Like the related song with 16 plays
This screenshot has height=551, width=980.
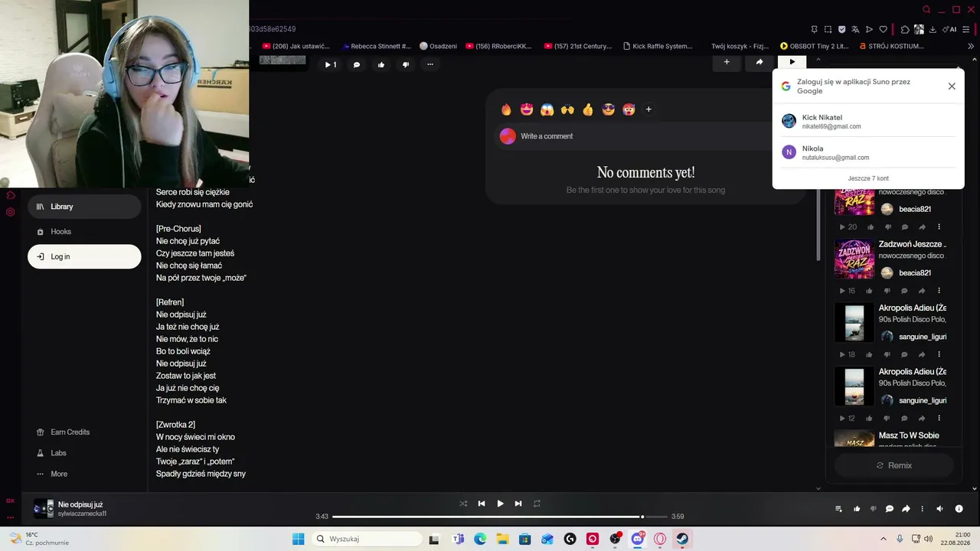871,291
